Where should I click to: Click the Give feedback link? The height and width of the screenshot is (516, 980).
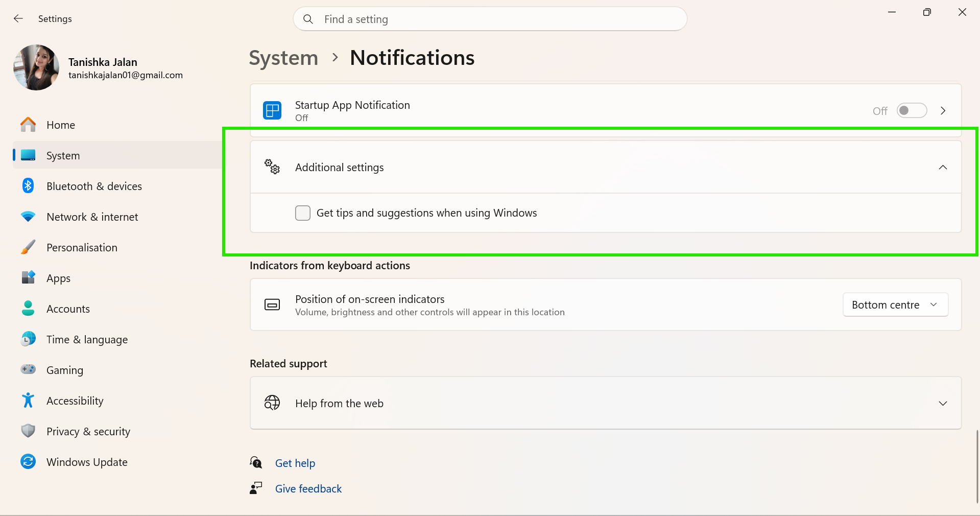(308, 488)
